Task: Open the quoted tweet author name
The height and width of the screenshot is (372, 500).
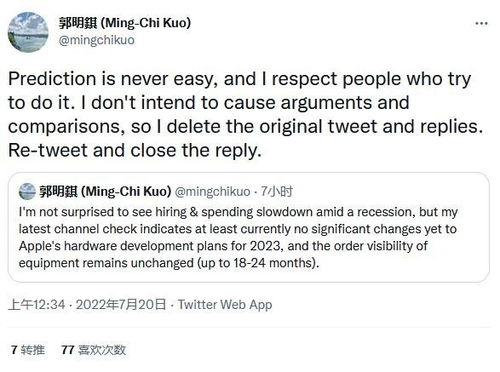Action: 105,191
